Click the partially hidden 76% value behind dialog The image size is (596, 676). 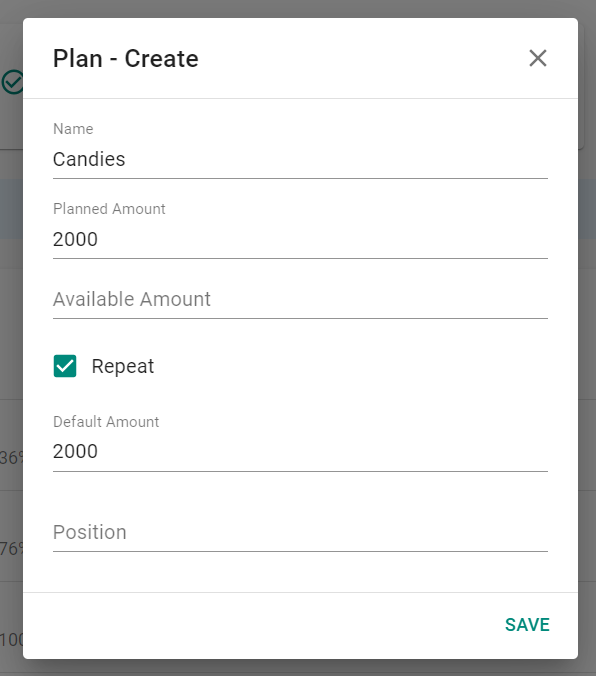tap(12, 548)
